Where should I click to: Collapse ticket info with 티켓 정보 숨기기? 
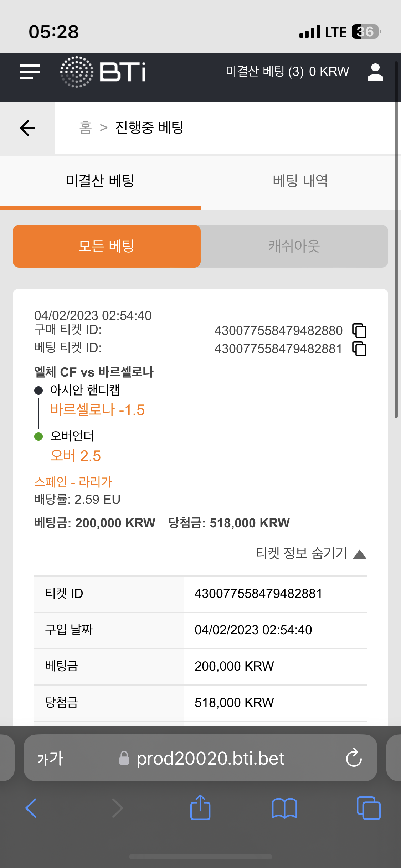(311, 554)
